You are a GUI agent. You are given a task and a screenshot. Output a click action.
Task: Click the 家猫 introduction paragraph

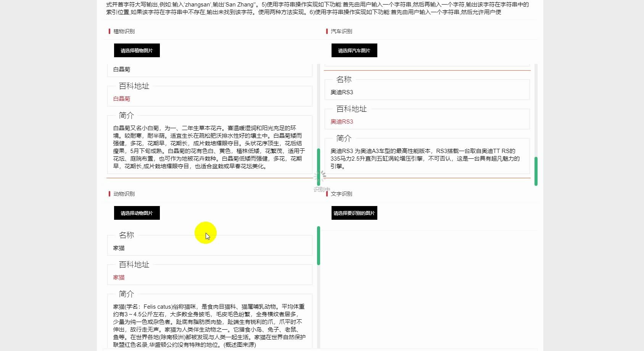tap(209, 325)
